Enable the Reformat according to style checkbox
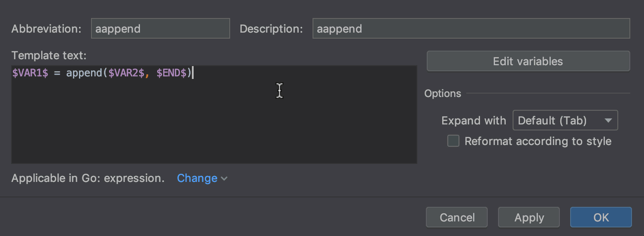The image size is (644, 236). tap(453, 141)
